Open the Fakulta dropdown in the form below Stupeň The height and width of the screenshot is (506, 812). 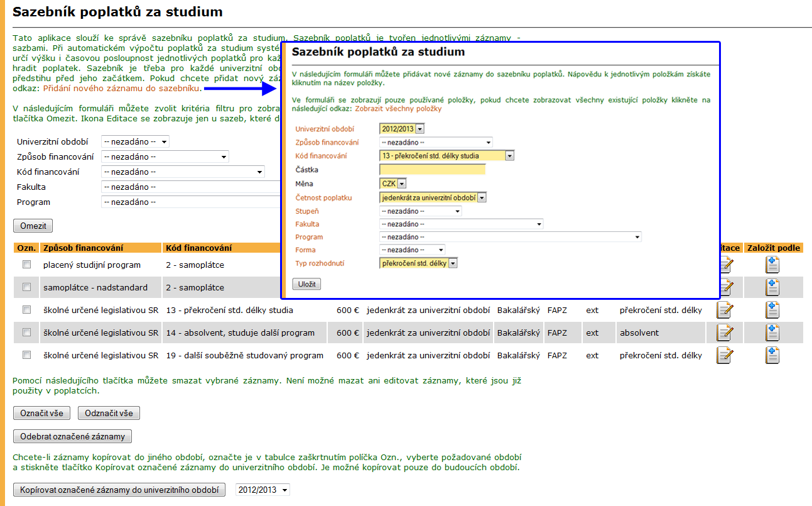(461, 224)
